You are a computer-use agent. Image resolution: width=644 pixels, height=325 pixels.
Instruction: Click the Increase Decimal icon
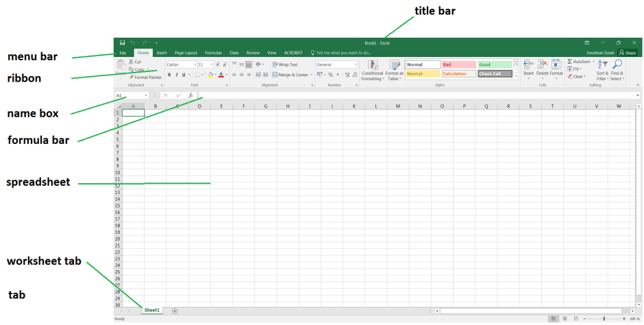pyautogui.click(x=347, y=75)
